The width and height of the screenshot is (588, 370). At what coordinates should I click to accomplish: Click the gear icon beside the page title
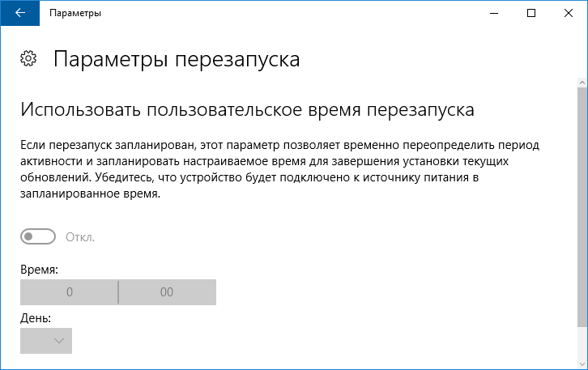pos(28,58)
